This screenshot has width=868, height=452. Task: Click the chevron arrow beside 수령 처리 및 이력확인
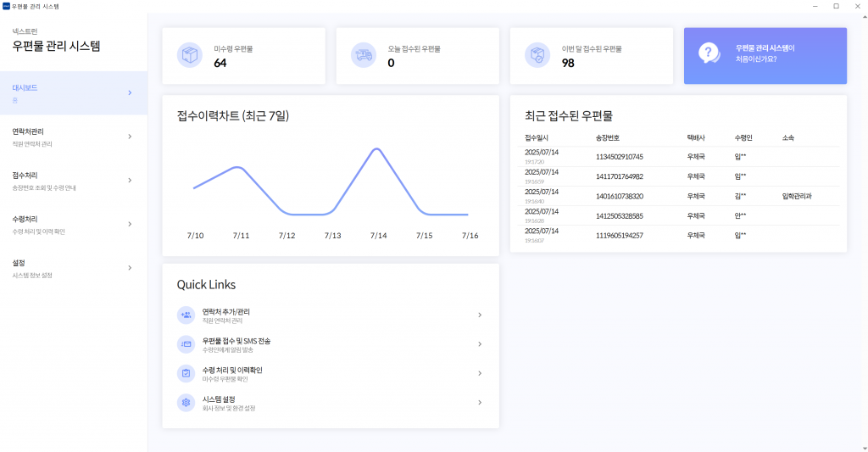click(480, 373)
